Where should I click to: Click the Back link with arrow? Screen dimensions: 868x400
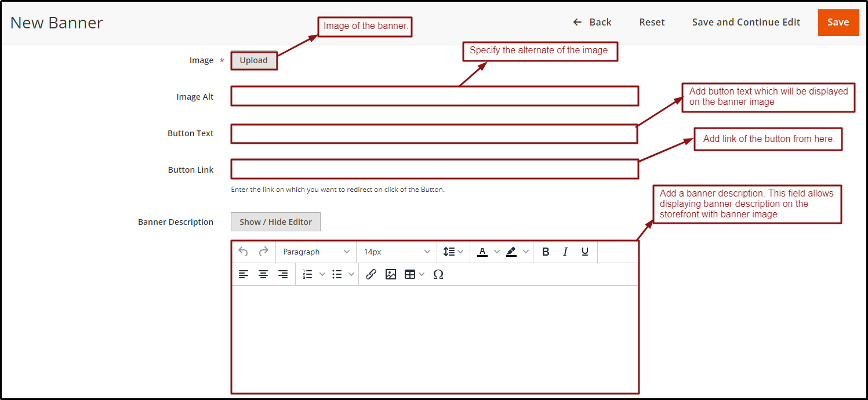pos(593,22)
